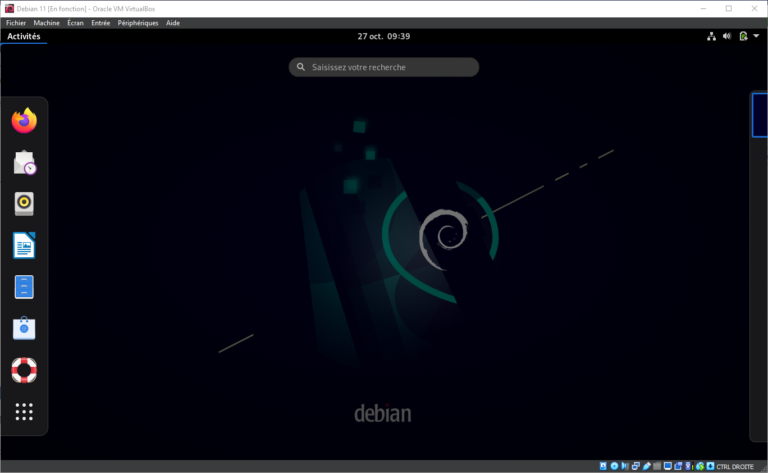Open the Help lifebuoy icon
Viewport: 768px width, 473px height.
pos(24,370)
